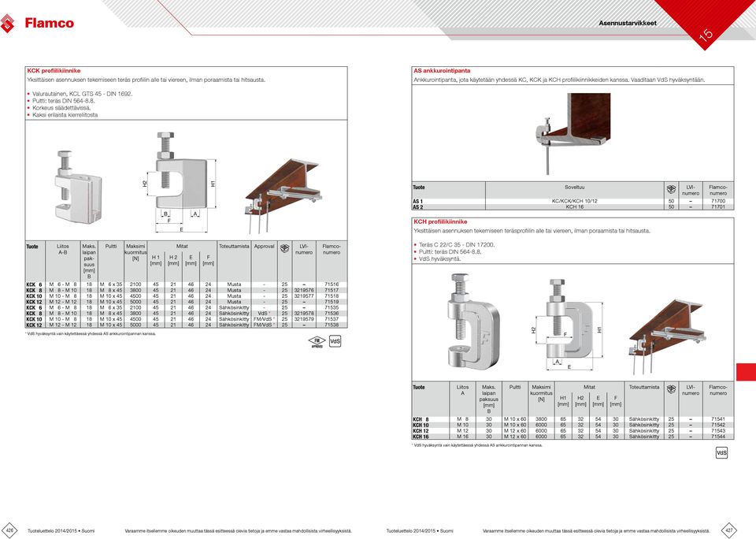The height and width of the screenshot is (539, 756).
Task: Click the 'Soveltuu' column header
Action: [x=574, y=188]
